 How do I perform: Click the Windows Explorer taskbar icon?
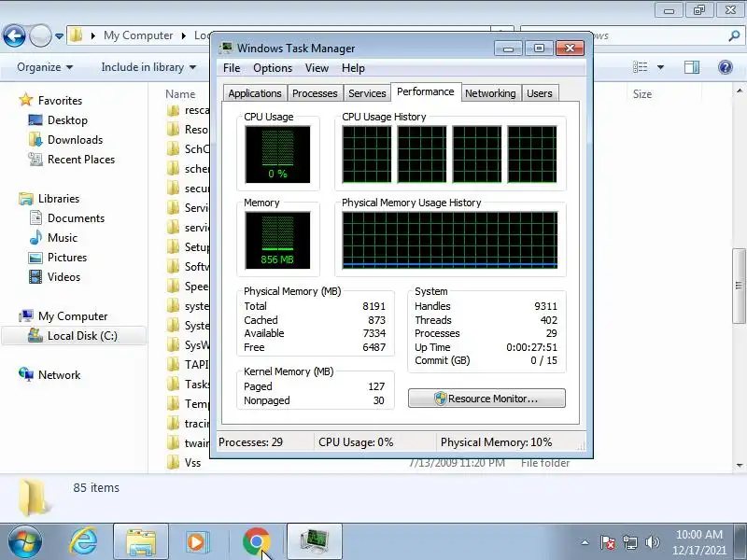coord(141,542)
